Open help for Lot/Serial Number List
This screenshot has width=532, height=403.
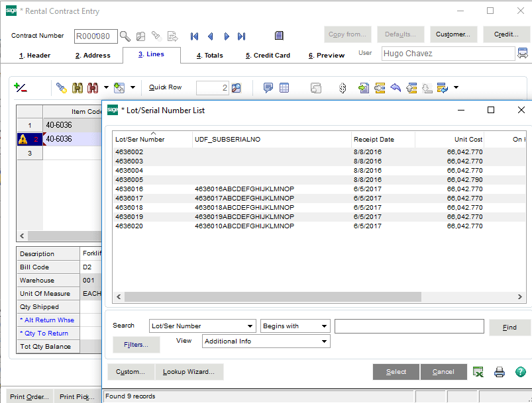tap(521, 372)
